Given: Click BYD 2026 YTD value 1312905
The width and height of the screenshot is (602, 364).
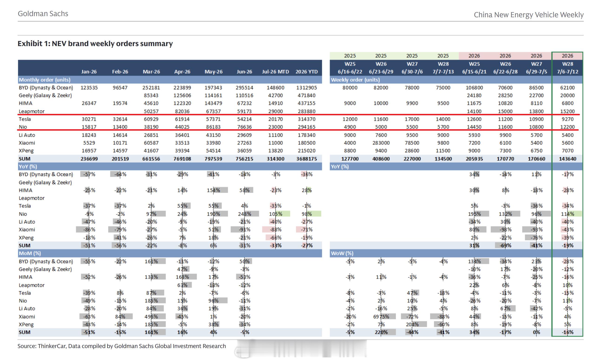Looking at the screenshot, I should point(307,87).
